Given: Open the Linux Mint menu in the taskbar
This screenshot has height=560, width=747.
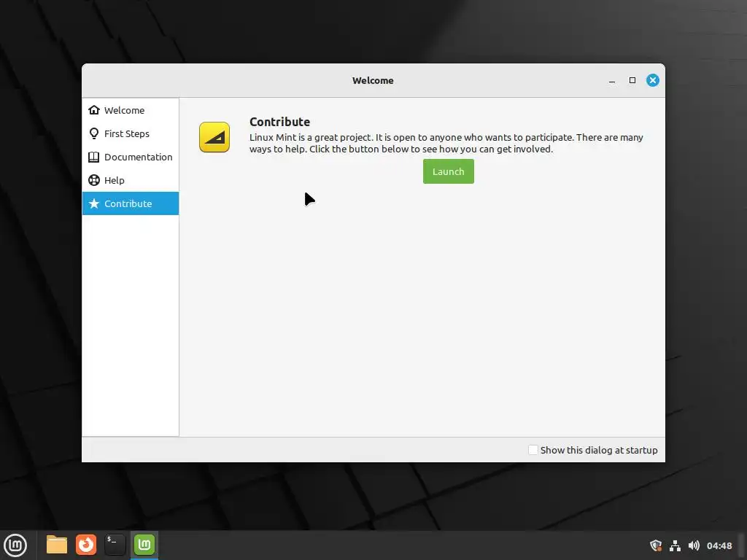Looking at the screenshot, I should tap(15, 545).
